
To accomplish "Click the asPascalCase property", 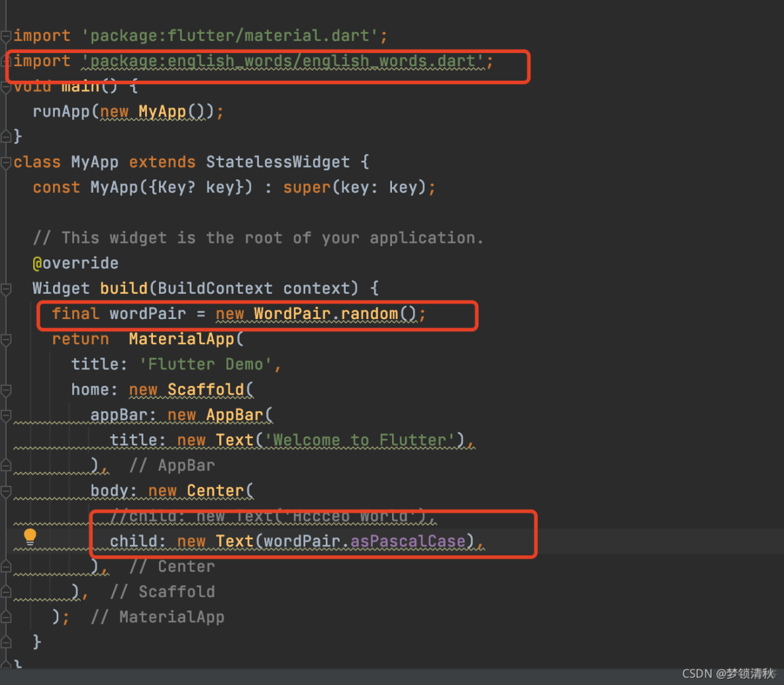I will [409, 541].
